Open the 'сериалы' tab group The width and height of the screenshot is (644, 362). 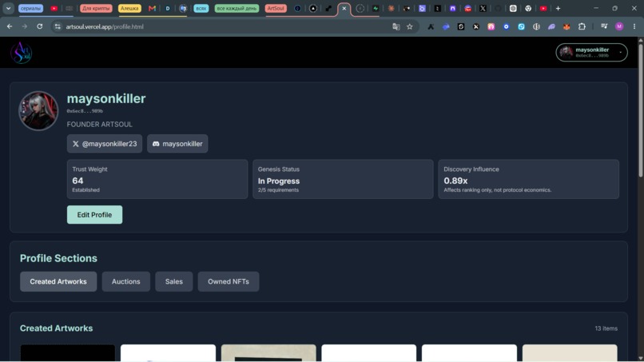(x=31, y=8)
